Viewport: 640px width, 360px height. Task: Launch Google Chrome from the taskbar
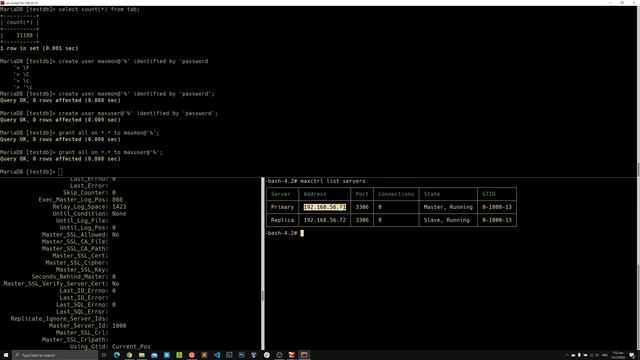(x=129, y=355)
